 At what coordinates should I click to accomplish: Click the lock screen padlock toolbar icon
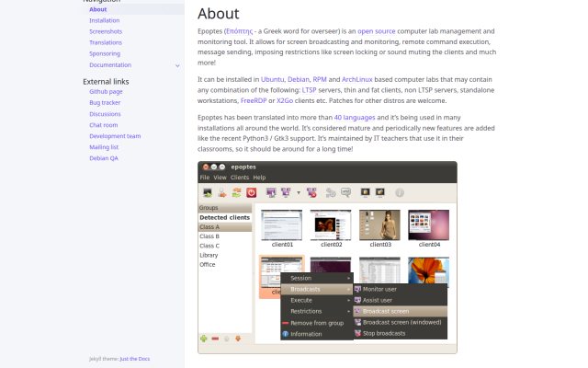click(366, 192)
